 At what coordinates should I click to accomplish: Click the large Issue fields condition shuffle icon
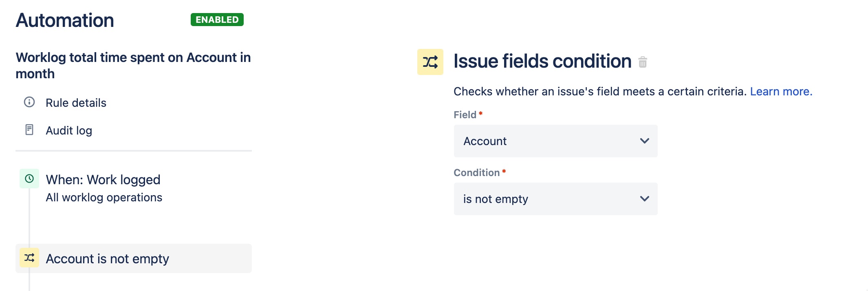point(430,62)
